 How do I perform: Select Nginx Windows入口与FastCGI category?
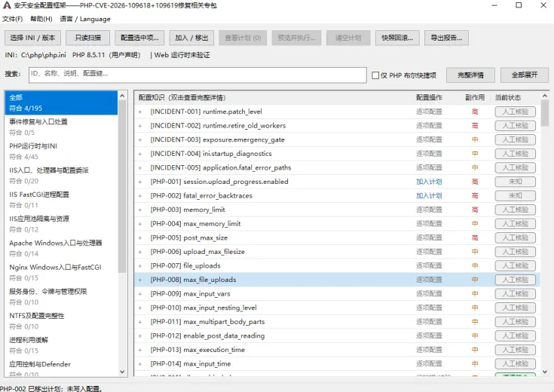point(61,273)
